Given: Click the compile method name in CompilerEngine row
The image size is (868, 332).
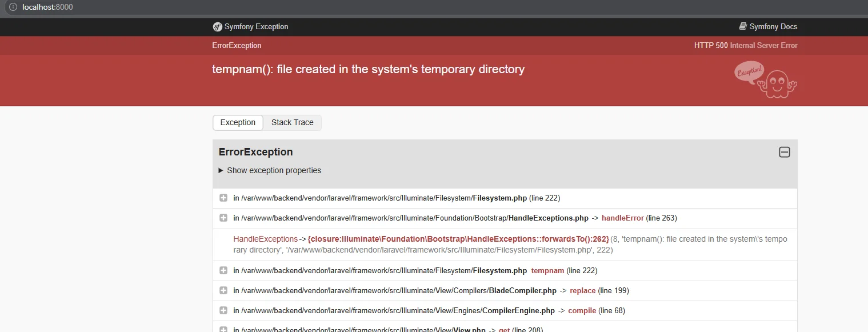Looking at the screenshot, I should pyautogui.click(x=582, y=310).
